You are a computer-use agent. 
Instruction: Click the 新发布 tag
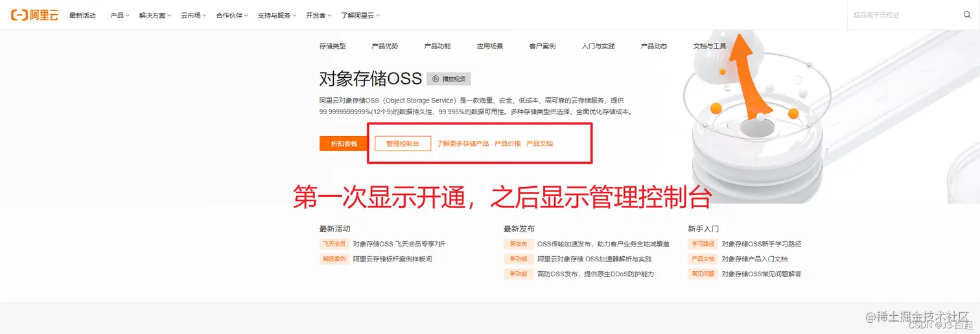pos(518,245)
